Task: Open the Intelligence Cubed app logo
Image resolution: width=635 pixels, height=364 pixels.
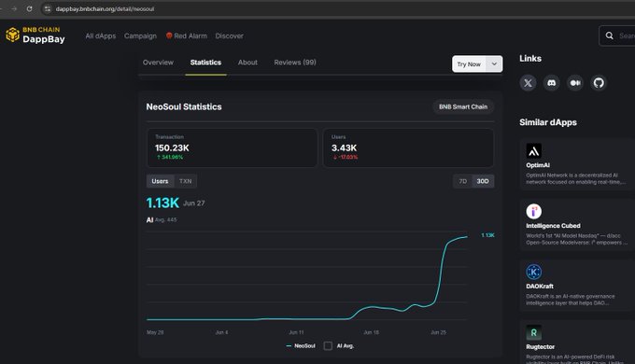Action: tap(534, 211)
